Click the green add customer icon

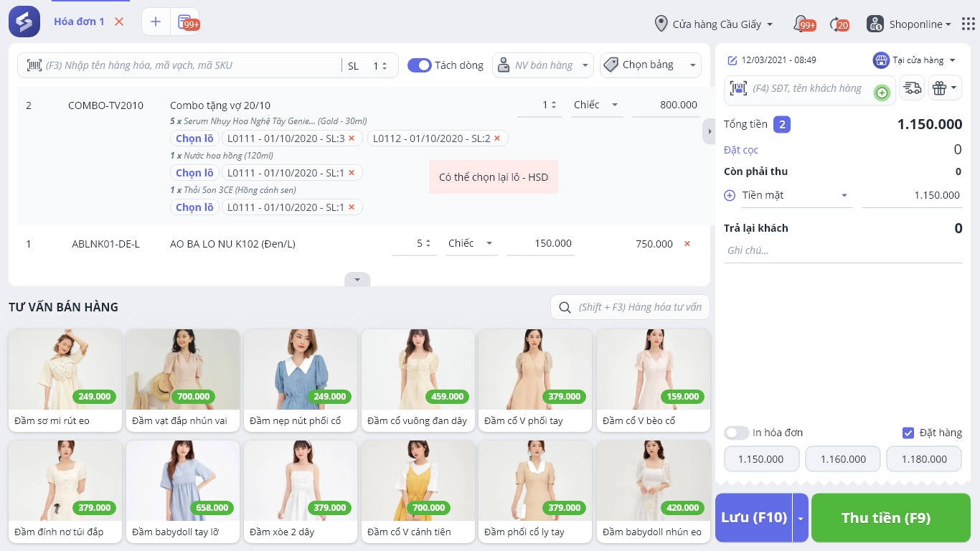882,93
